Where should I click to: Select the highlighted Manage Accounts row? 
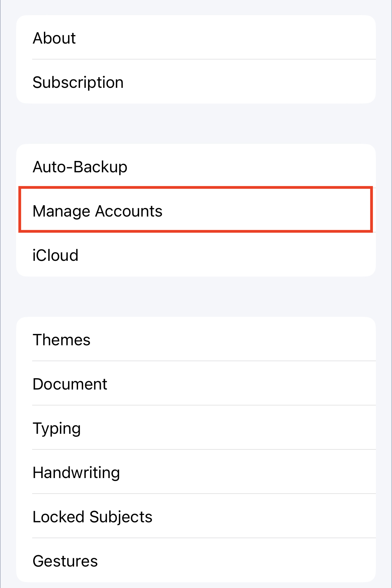pos(196,211)
